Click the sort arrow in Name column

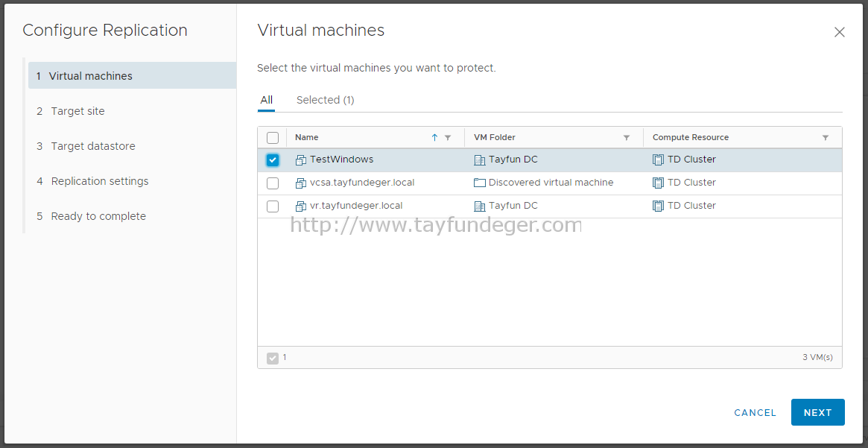point(434,137)
